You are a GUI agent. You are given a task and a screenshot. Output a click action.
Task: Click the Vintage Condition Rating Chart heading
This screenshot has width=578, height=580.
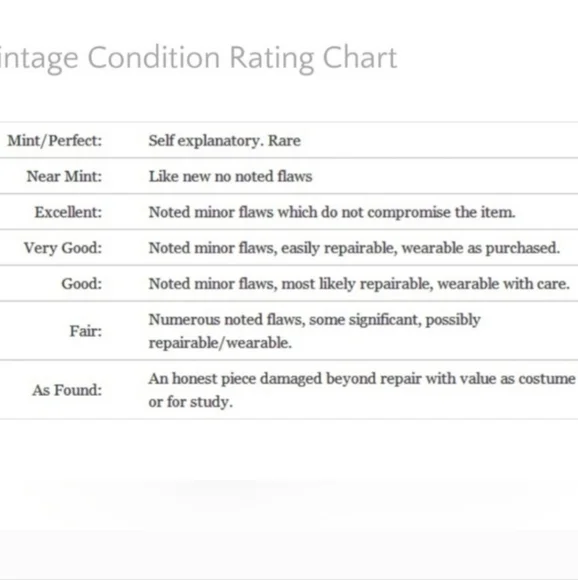coord(198,59)
